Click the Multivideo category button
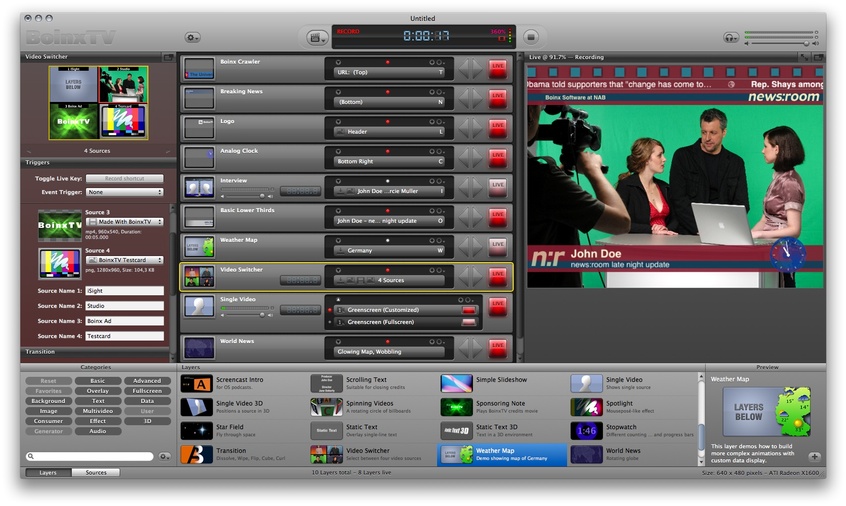The width and height of the screenshot is (846, 506). click(x=97, y=411)
